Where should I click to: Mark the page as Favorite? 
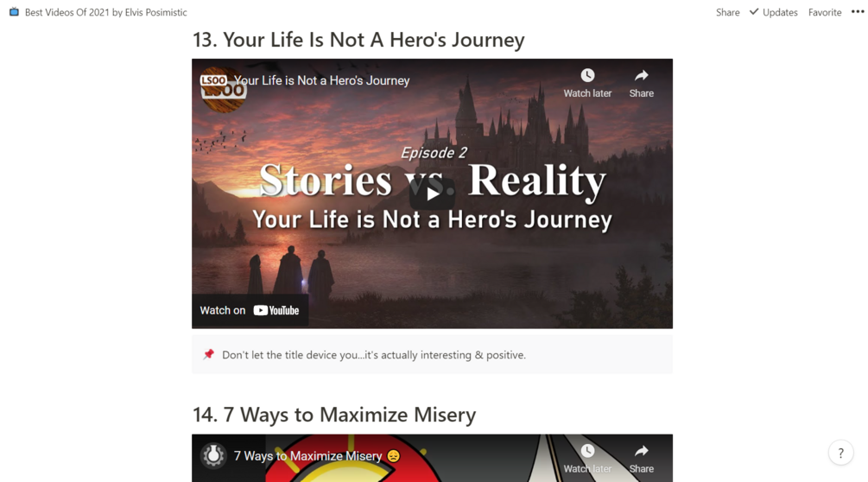pyautogui.click(x=824, y=12)
